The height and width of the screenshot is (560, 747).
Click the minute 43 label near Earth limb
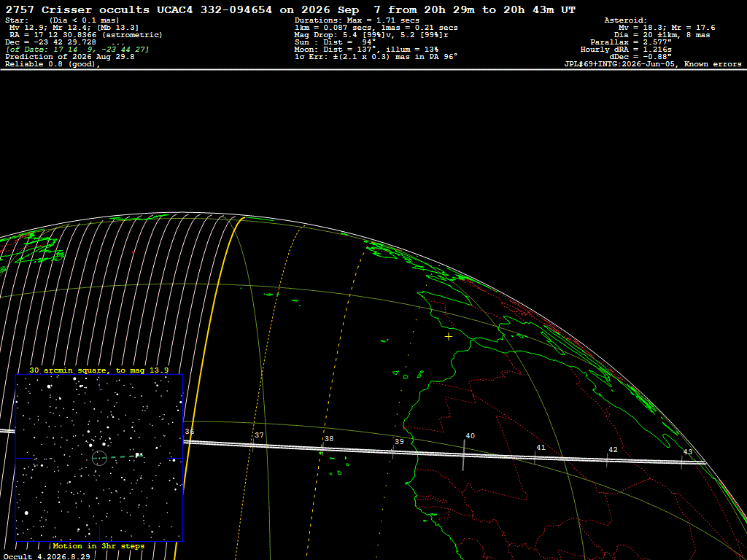[x=687, y=452]
